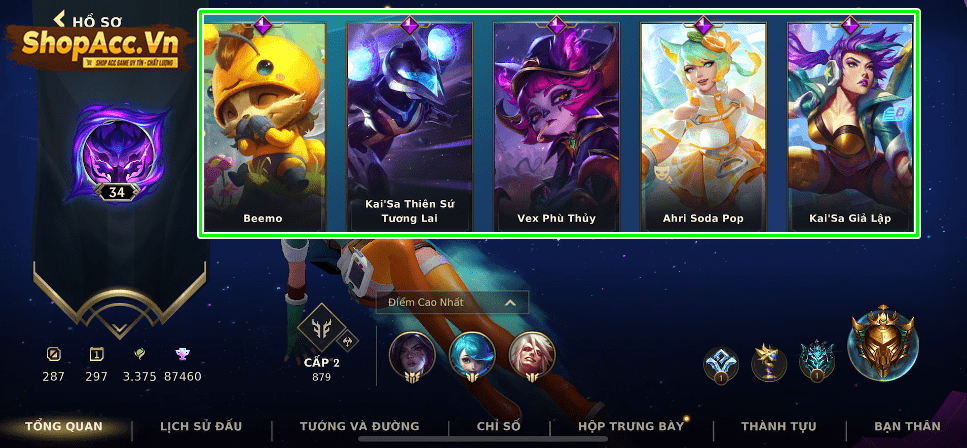The height and width of the screenshot is (448, 967).
Task: Open the first dark-haired champion mastery portrait
Action: click(412, 357)
